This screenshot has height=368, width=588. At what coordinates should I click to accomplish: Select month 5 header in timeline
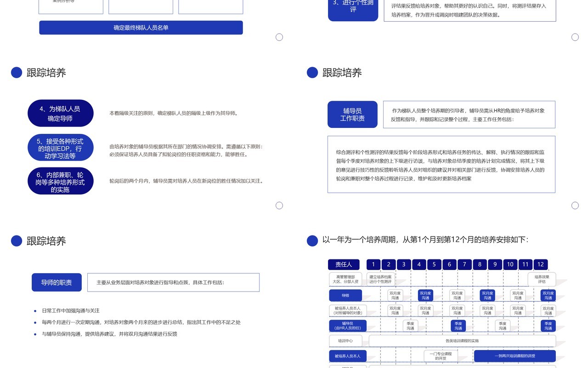coord(434,264)
